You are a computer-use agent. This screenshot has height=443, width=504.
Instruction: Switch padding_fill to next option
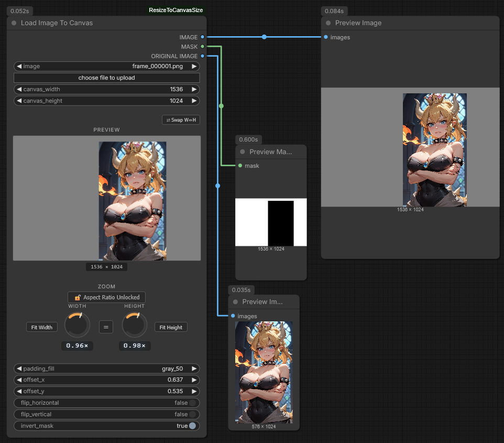tap(194, 369)
